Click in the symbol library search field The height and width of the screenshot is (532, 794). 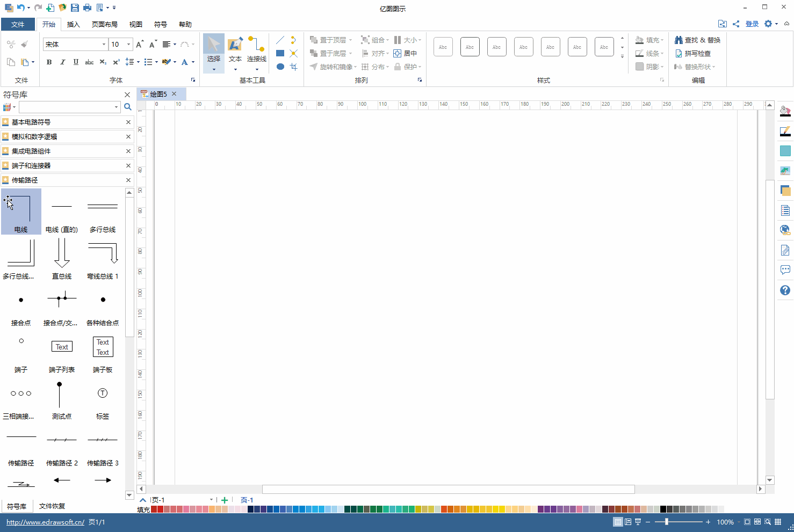[66, 107]
